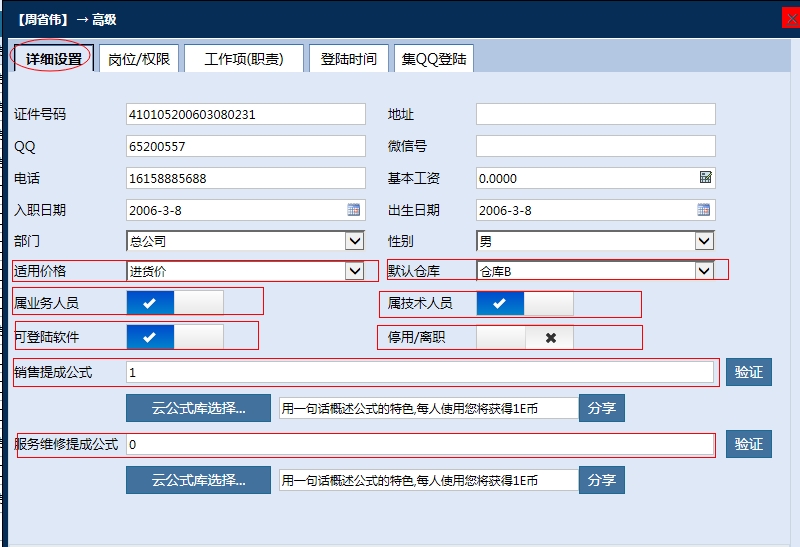Click the empty 地址 input field
Viewport: 800px width, 547px height.
coord(596,114)
